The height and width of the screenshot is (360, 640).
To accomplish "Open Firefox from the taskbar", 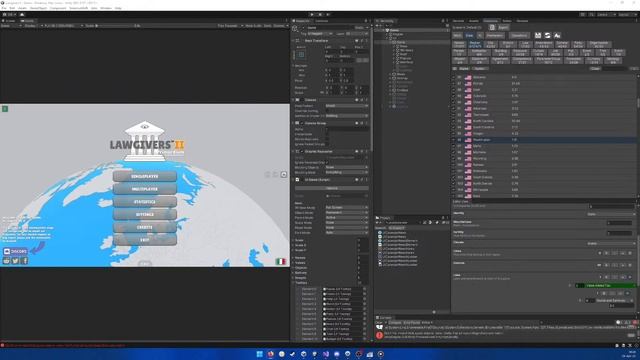I will click(271, 354).
